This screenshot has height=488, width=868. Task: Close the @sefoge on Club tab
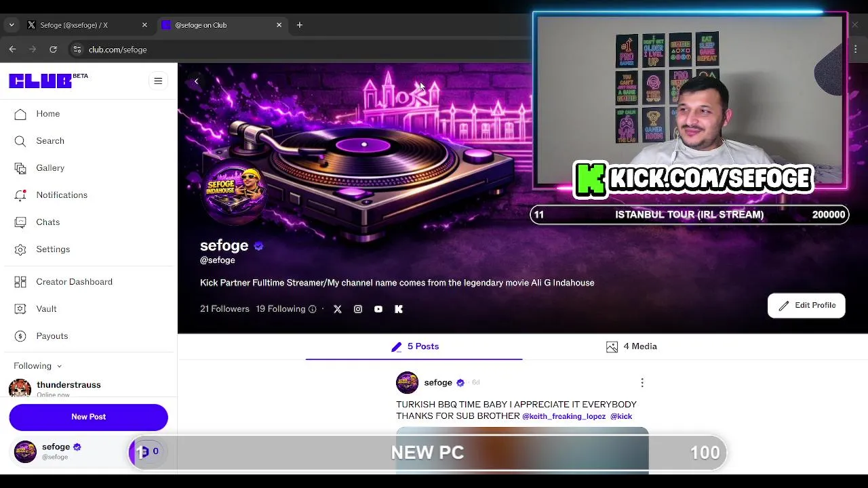click(x=279, y=25)
